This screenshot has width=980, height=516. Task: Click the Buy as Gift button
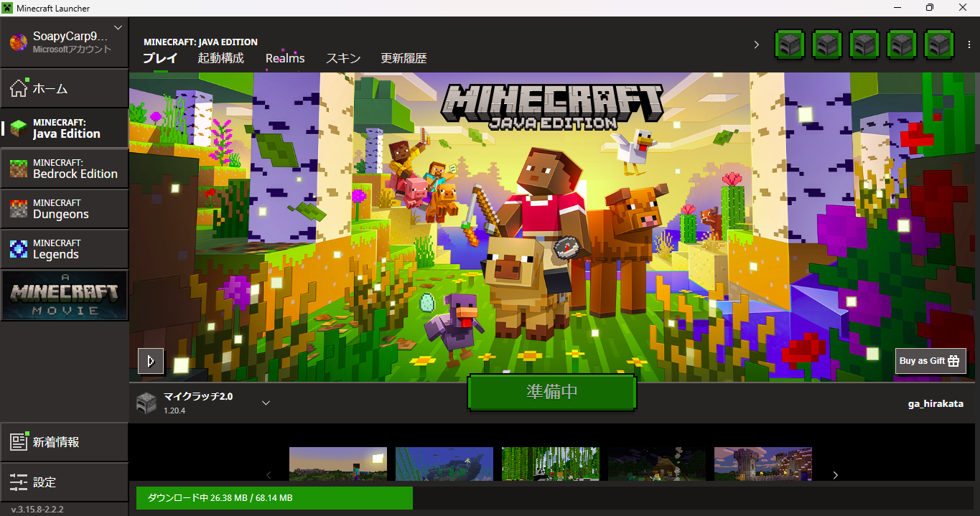click(x=930, y=361)
